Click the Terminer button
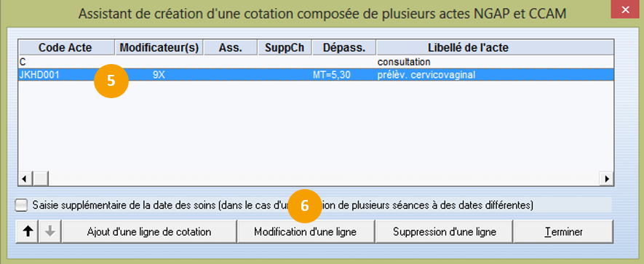The height and width of the screenshot is (264, 644). 563,231
